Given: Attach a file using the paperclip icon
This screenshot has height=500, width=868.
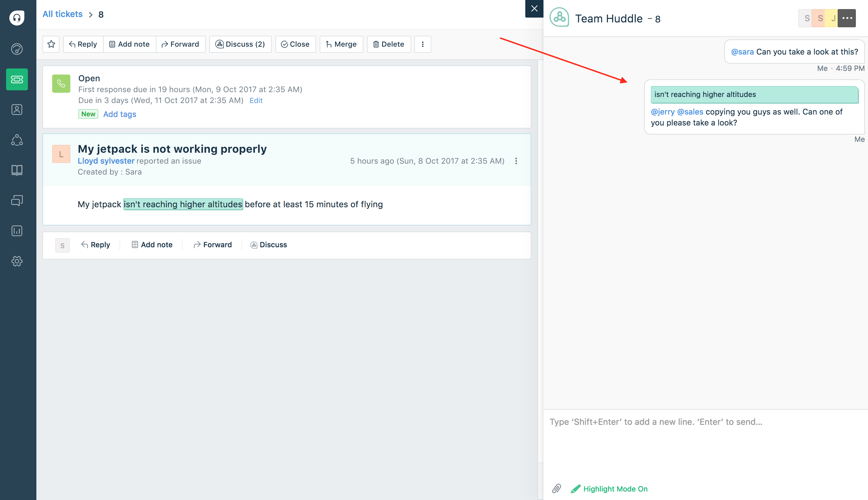Looking at the screenshot, I should click(557, 489).
